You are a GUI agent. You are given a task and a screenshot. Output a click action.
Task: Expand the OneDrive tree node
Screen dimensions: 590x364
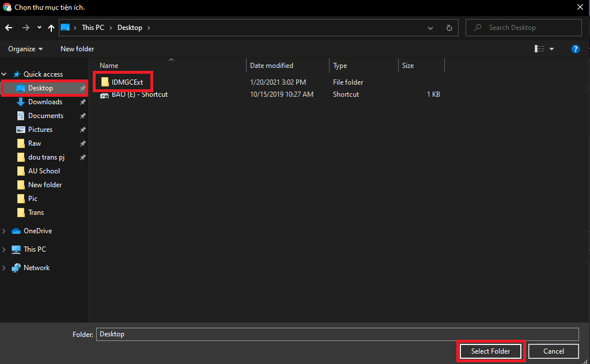click(x=4, y=231)
